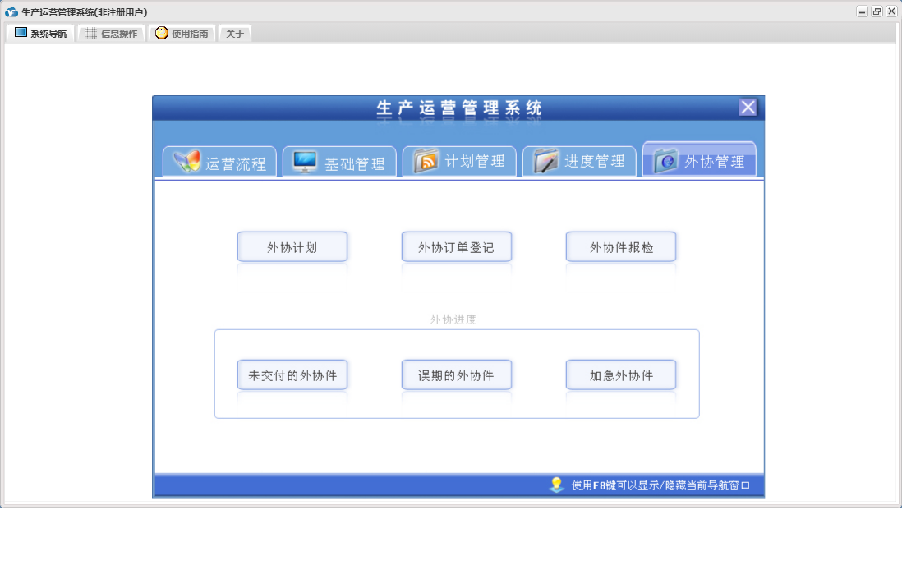Click the lightbulb hint icon in status bar
Image resolution: width=902 pixels, height=588 pixels.
[x=556, y=485]
